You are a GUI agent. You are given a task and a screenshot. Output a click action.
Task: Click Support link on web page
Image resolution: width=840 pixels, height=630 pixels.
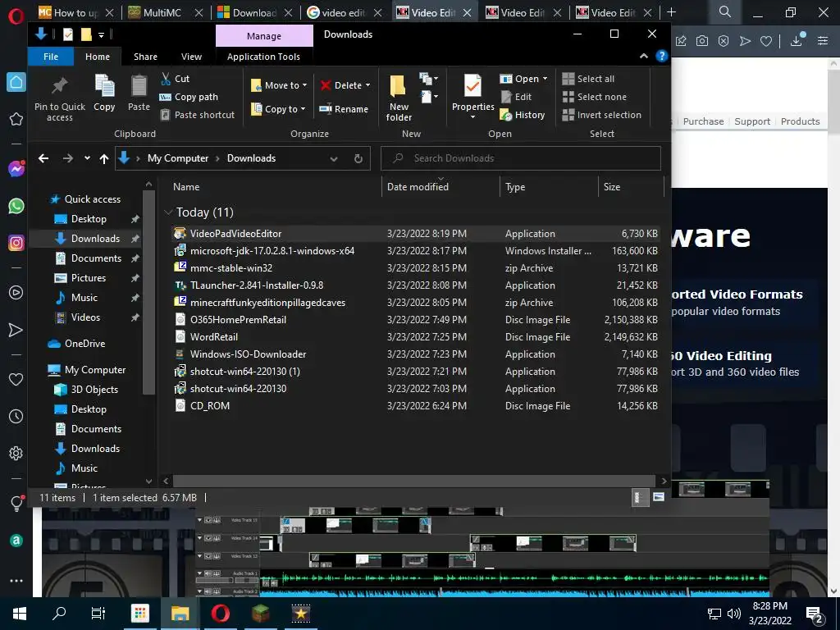752,121
